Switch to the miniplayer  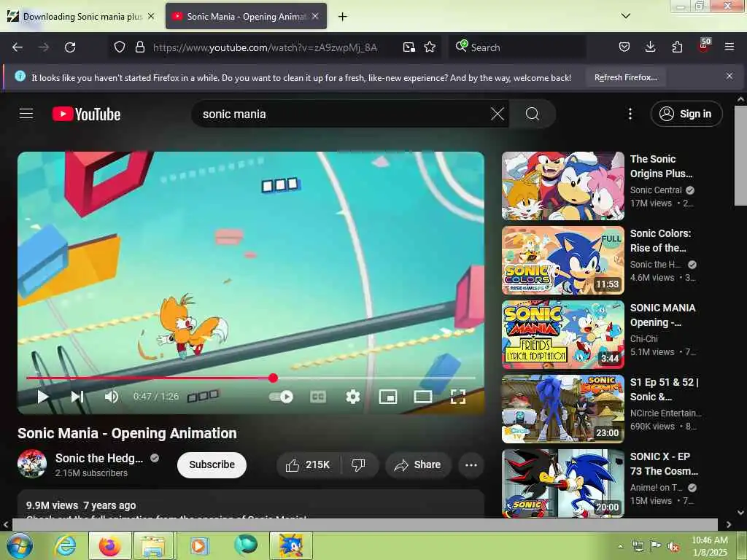pyautogui.click(x=388, y=397)
